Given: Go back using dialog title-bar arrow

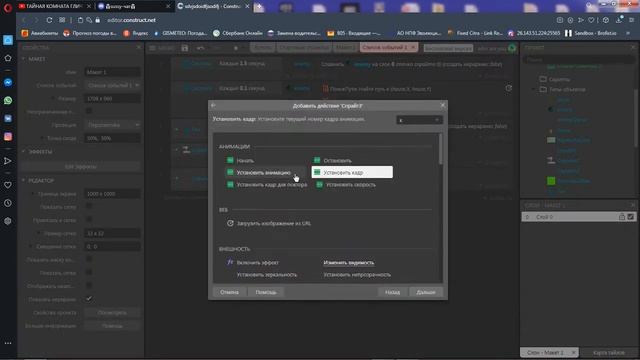Looking at the screenshot, I should pyautogui.click(x=213, y=105).
